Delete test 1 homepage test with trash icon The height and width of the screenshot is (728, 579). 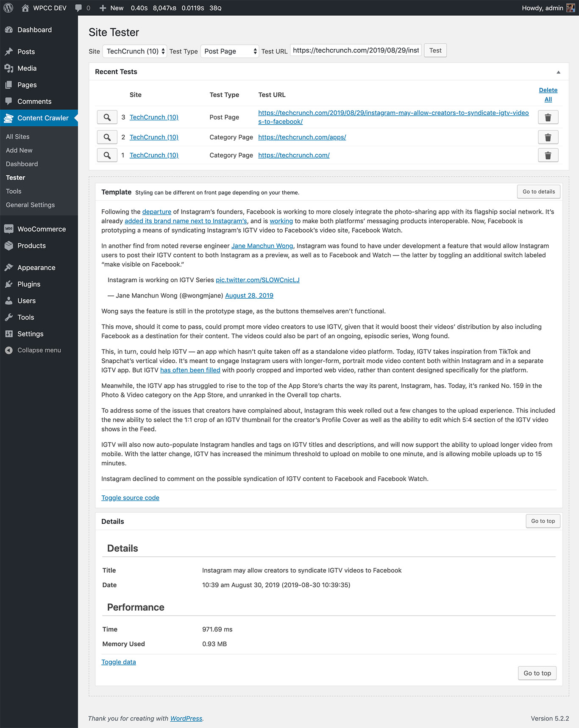tap(548, 155)
